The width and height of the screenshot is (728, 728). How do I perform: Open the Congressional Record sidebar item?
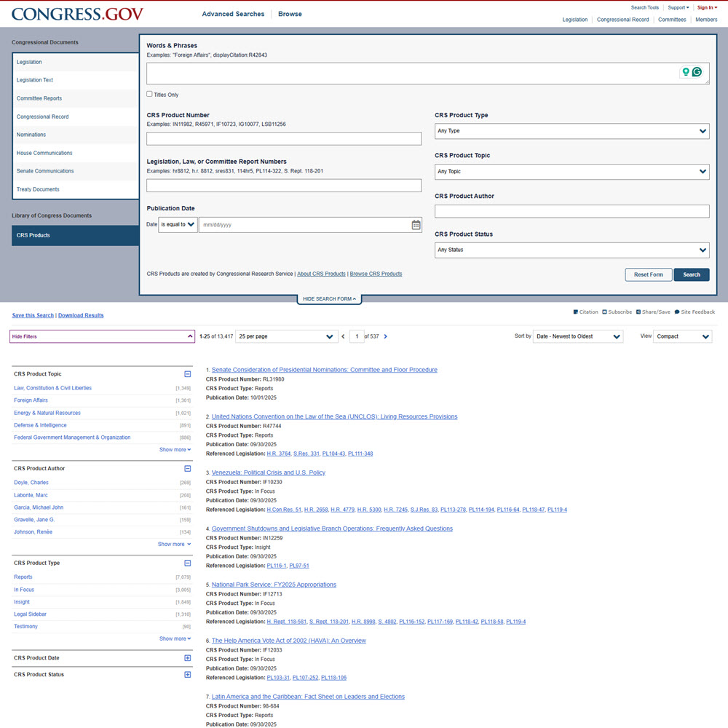(x=42, y=116)
